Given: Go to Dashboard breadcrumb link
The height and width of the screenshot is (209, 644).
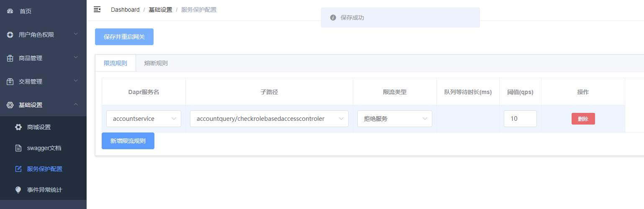Looking at the screenshot, I should pyautogui.click(x=125, y=10).
